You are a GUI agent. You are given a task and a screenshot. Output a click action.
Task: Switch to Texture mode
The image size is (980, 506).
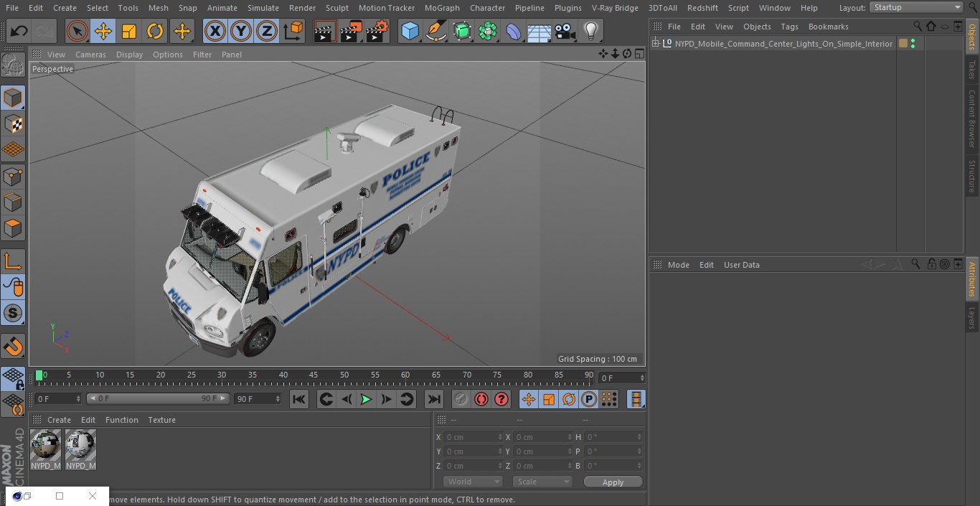(13, 124)
